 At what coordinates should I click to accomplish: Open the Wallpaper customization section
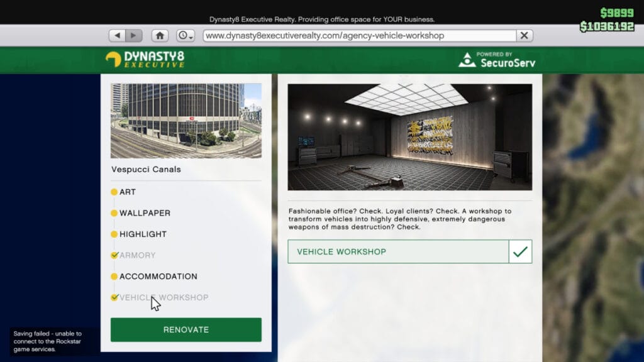(145, 213)
